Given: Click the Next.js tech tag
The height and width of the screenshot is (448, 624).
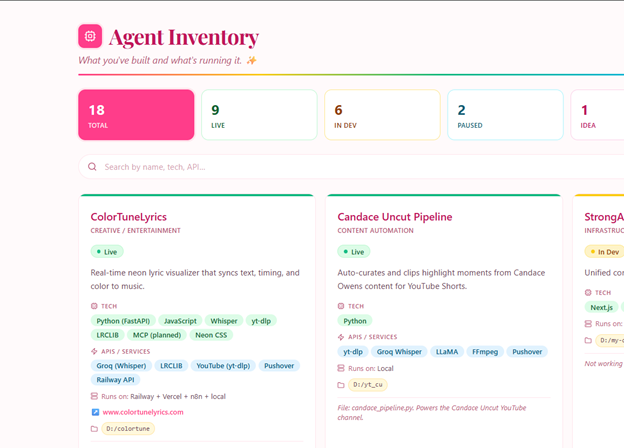Looking at the screenshot, I should [x=601, y=307].
